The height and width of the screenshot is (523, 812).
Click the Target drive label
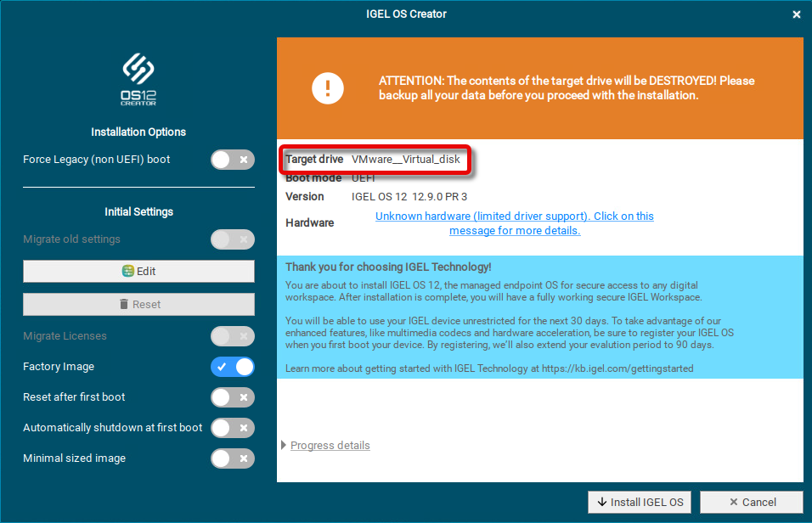[314, 160]
